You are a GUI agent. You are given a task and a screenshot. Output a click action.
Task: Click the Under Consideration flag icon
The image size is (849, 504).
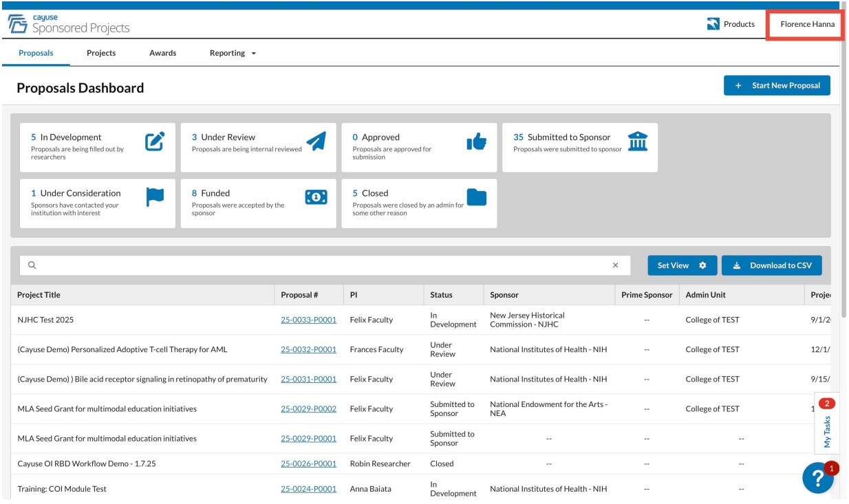pyautogui.click(x=155, y=197)
